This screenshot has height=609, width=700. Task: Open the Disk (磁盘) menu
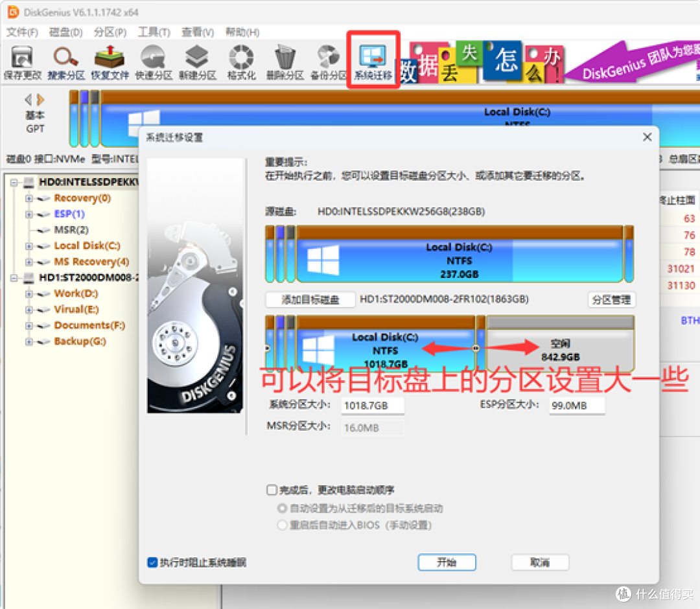coord(65,32)
